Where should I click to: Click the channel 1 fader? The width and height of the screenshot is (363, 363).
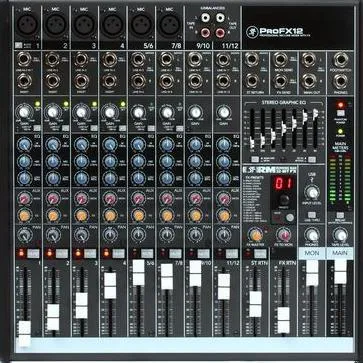(24, 334)
